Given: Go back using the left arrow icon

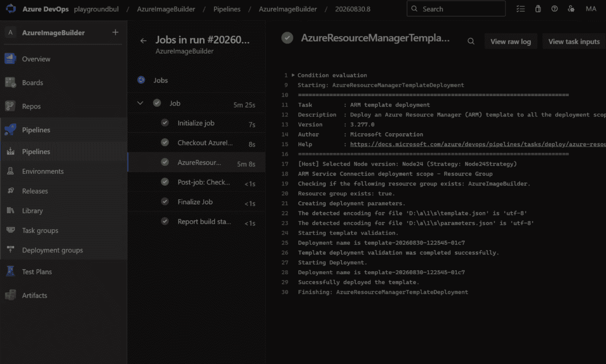Looking at the screenshot, I should pyautogui.click(x=144, y=41).
